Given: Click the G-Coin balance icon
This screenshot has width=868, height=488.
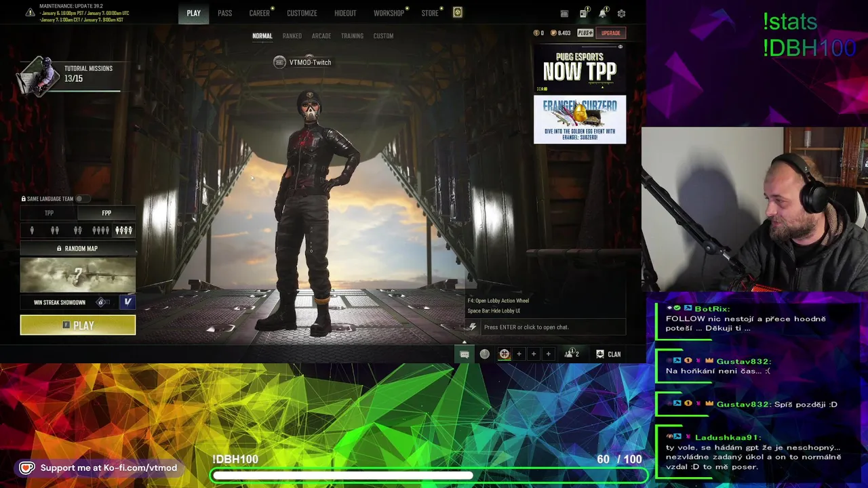Looking at the screenshot, I should click(536, 33).
